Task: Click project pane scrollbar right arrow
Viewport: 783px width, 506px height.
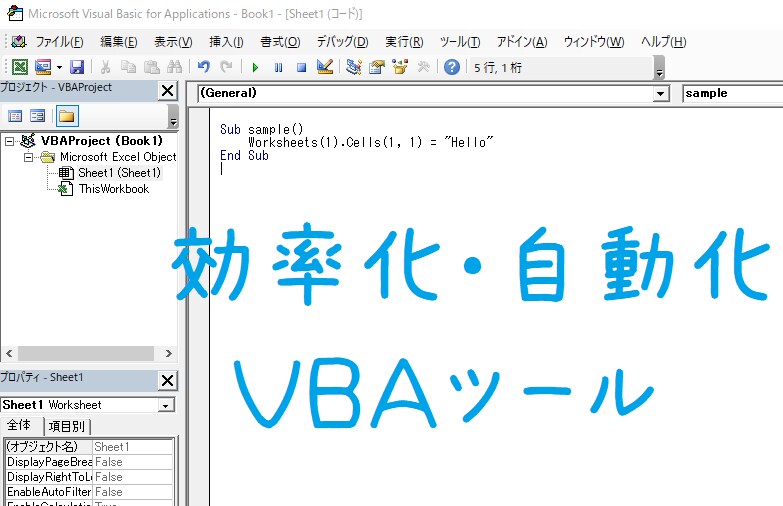Action: 169,353
